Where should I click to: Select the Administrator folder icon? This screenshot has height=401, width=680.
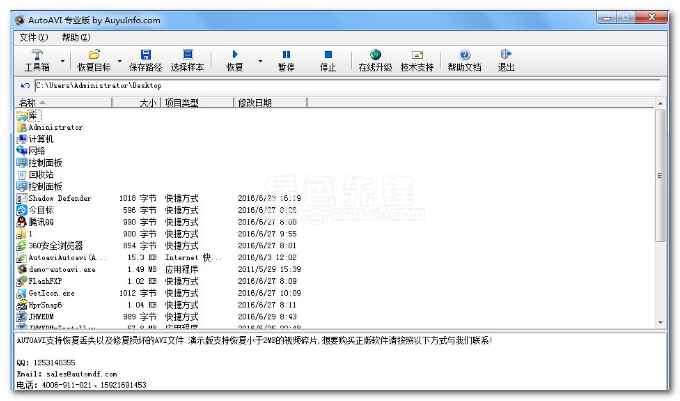coord(22,127)
